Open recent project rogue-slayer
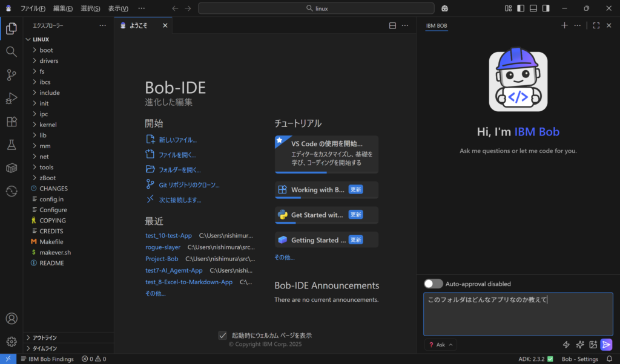Screen dimensions: 620x364 pyautogui.click(x=163, y=247)
